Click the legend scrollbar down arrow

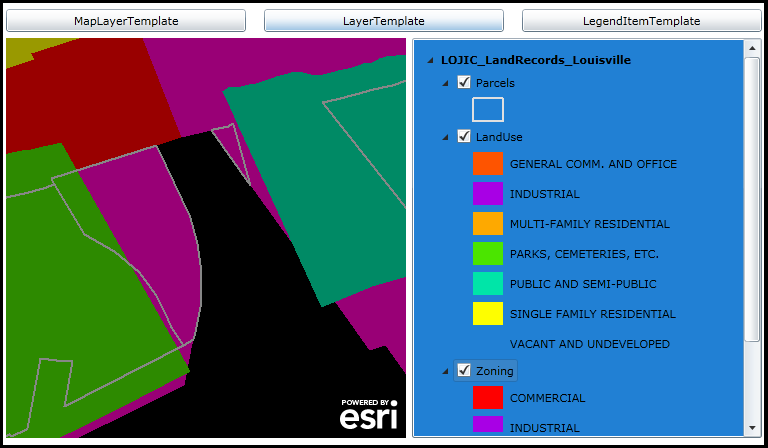(x=752, y=428)
